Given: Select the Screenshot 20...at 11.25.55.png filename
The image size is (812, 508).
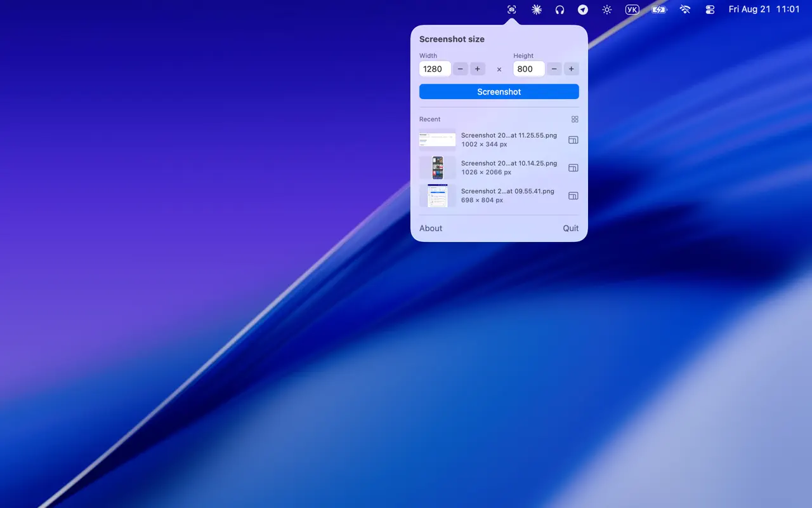Looking at the screenshot, I should click(x=509, y=135).
